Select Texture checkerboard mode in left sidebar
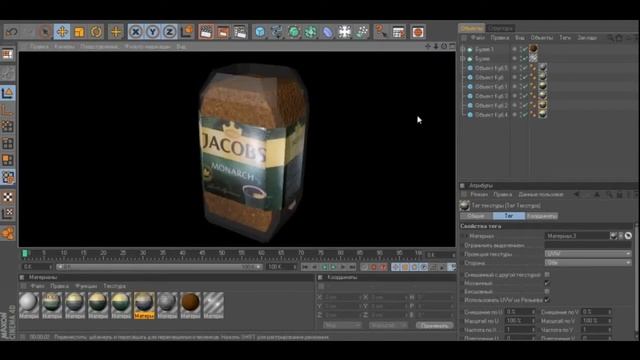 coord(8,197)
